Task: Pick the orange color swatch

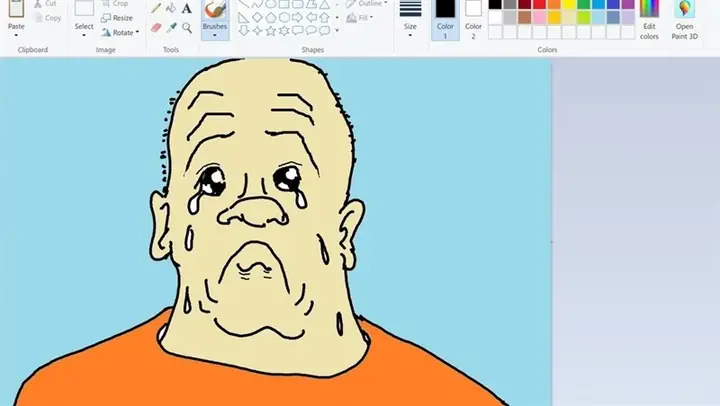Action: pos(554,5)
